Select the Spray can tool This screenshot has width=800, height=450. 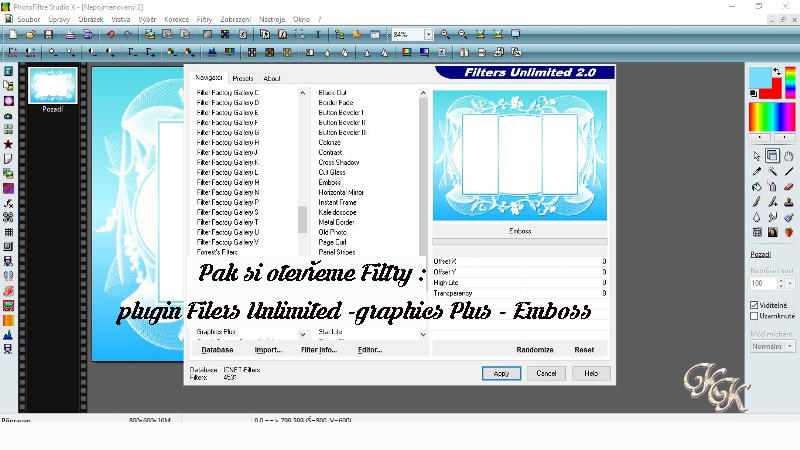(x=772, y=187)
